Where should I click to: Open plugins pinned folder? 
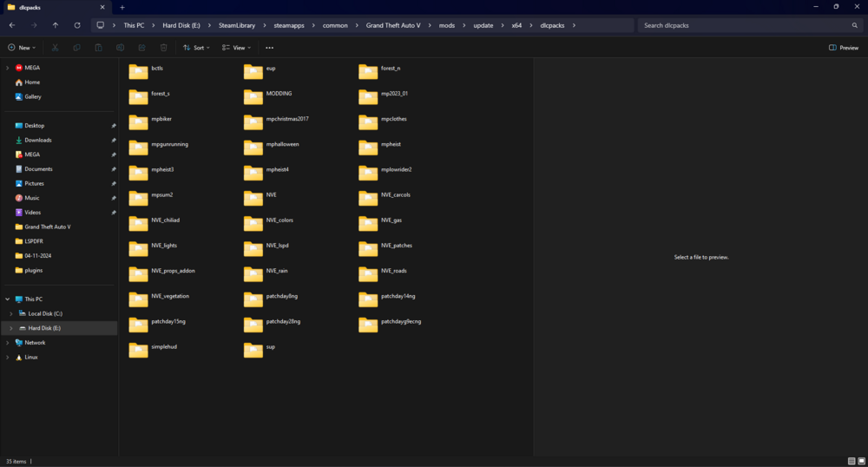(33, 270)
